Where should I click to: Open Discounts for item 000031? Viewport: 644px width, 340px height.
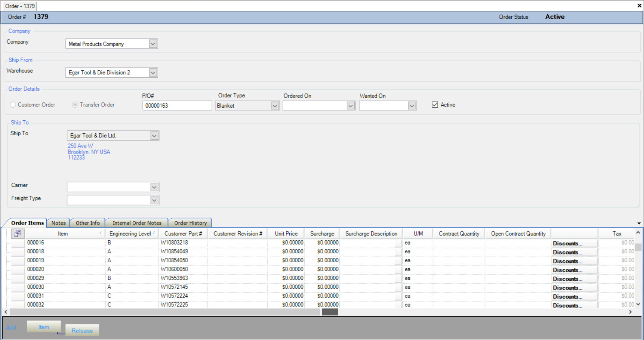[574, 297]
